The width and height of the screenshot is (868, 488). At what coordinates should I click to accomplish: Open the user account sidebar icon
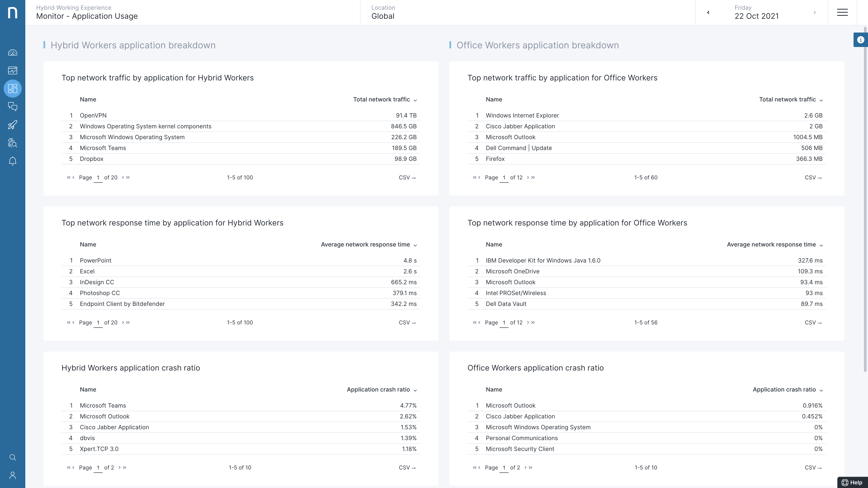[12, 475]
